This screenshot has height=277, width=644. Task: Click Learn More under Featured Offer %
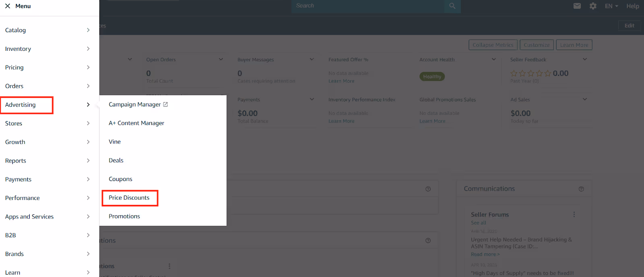click(341, 81)
